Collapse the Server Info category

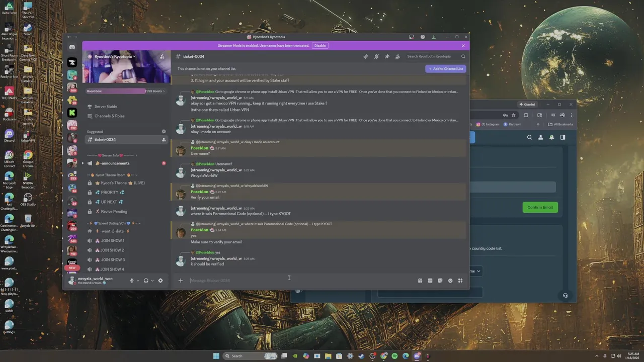tap(112, 155)
